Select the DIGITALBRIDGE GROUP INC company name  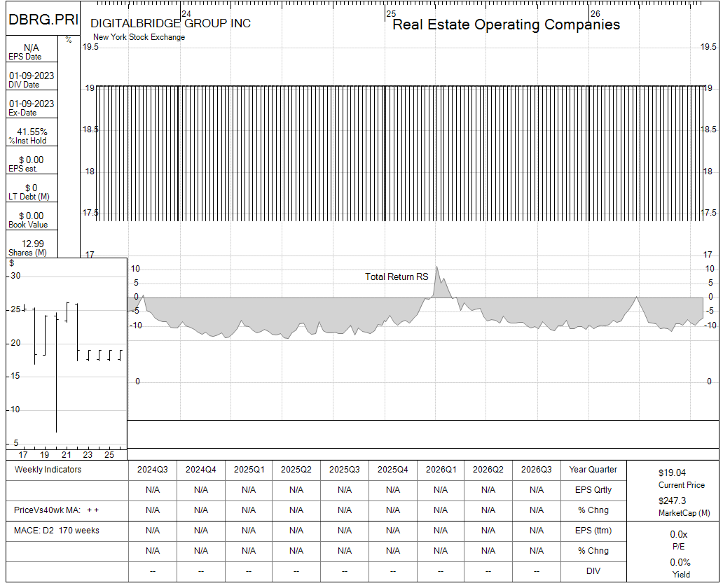171,24
